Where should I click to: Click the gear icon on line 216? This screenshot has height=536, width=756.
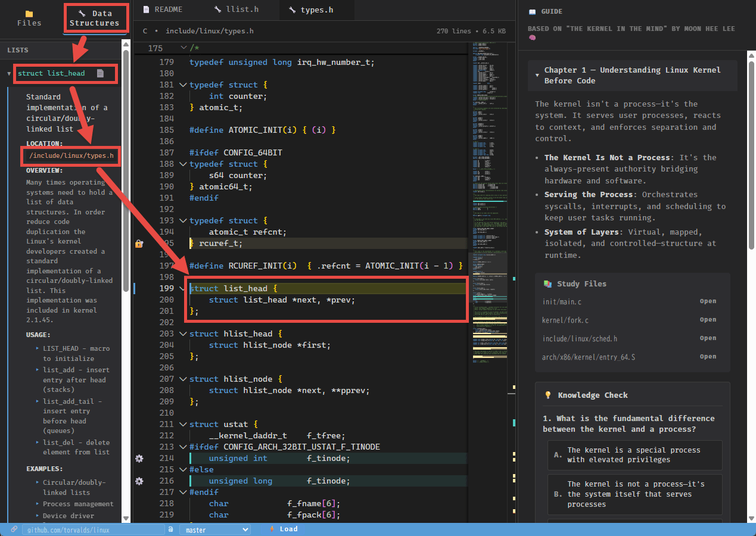click(x=139, y=481)
